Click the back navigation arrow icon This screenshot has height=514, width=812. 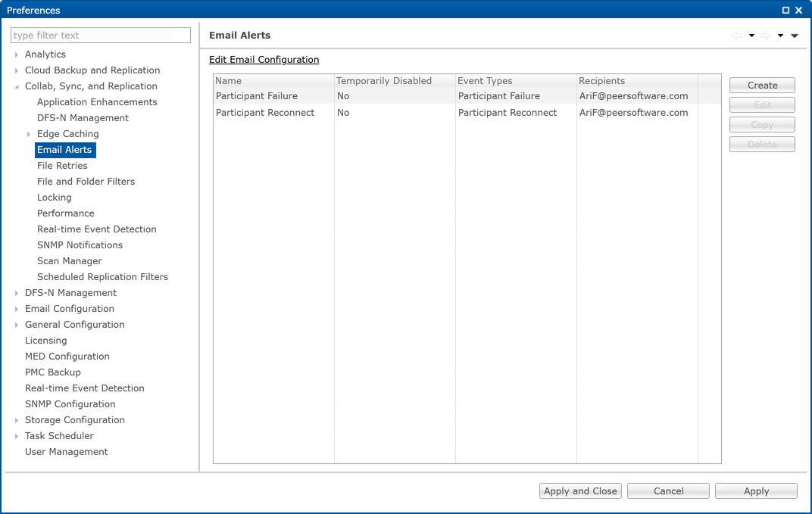click(x=737, y=36)
